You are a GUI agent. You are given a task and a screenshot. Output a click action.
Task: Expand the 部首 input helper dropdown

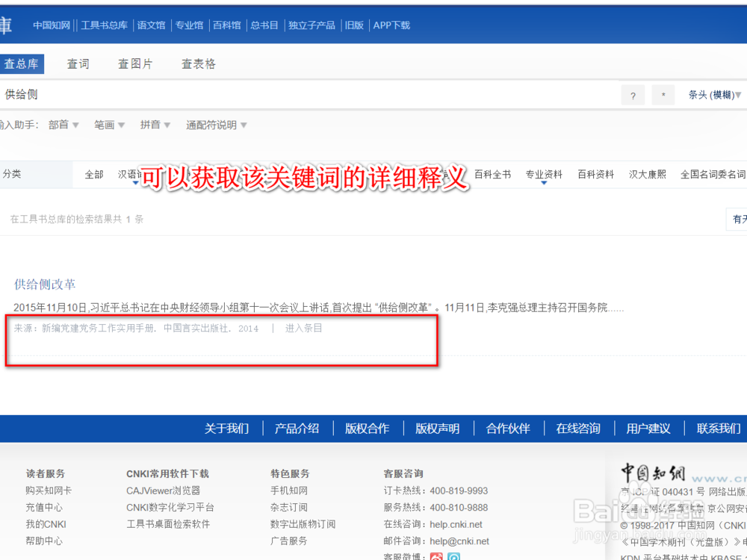pyautogui.click(x=63, y=125)
